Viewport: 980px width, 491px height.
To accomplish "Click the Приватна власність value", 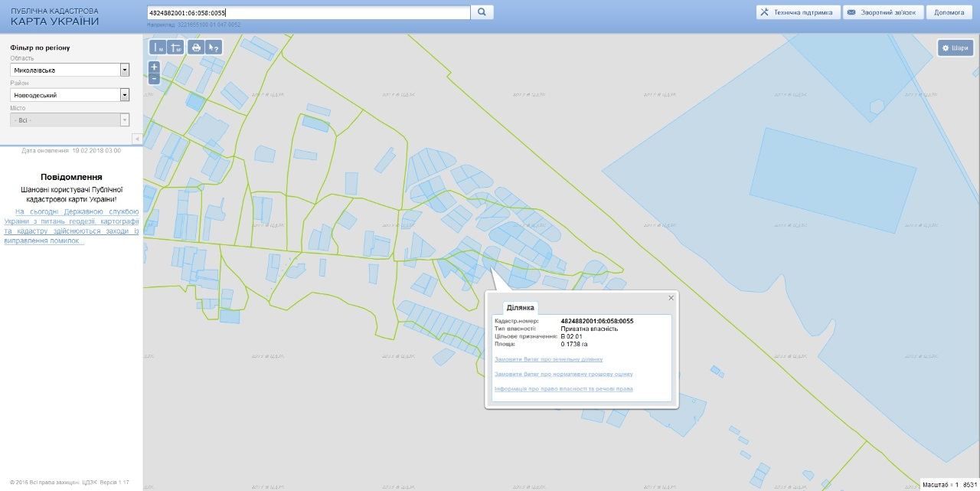I will (x=590, y=329).
